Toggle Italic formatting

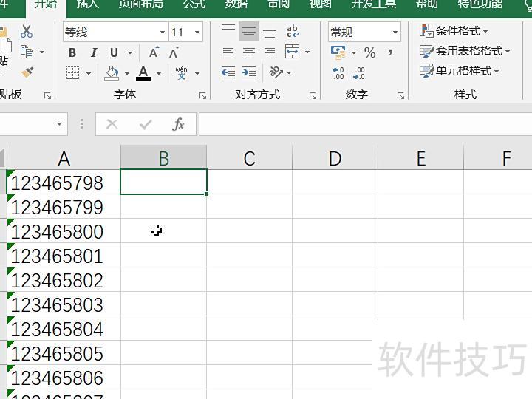[x=94, y=52]
